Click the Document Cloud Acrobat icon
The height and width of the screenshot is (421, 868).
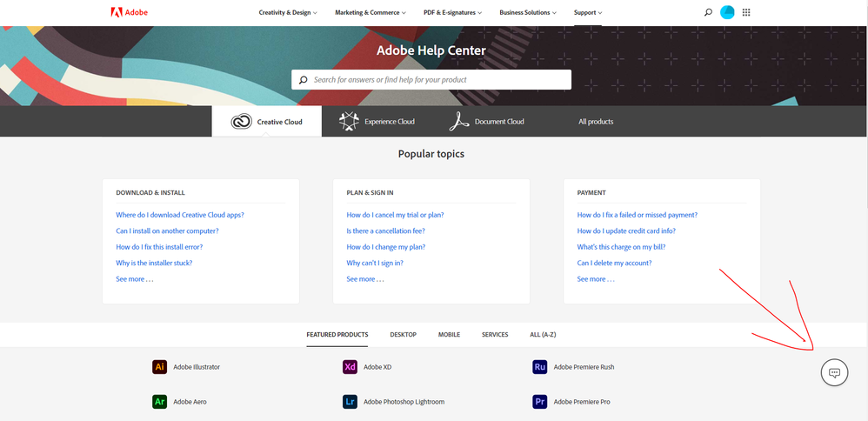(459, 121)
